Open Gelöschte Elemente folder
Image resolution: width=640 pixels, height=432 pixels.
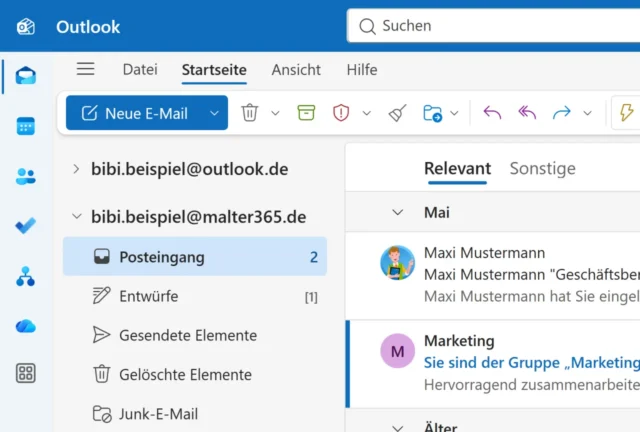[195, 374]
